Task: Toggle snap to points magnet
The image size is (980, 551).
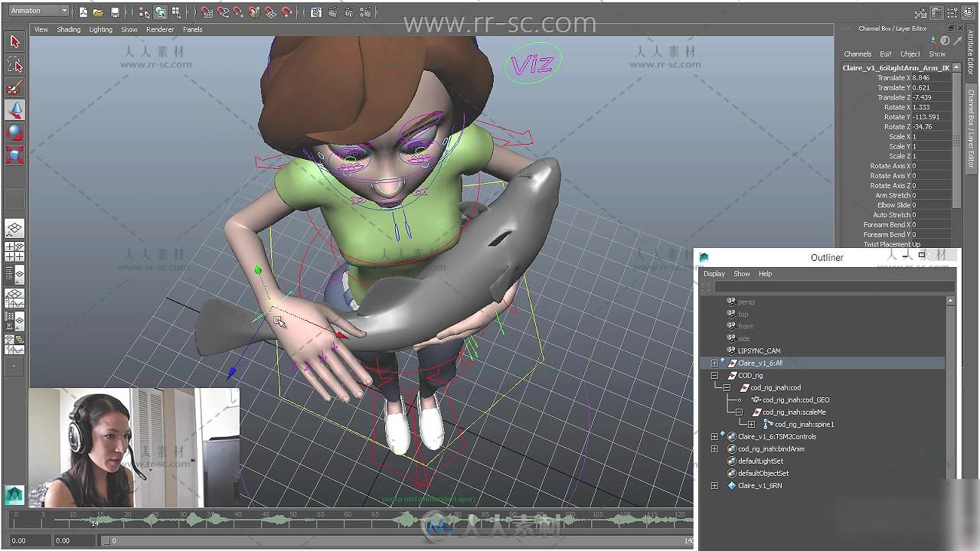Action: (239, 12)
